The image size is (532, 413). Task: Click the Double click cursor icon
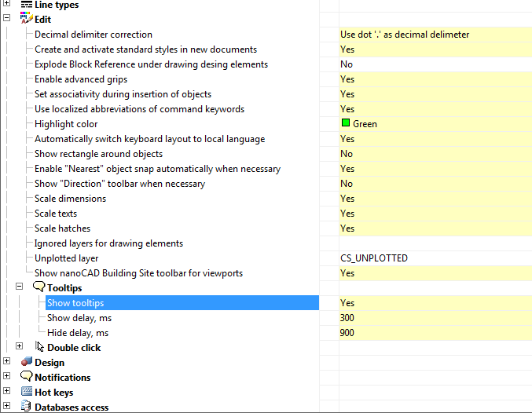pos(40,347)
